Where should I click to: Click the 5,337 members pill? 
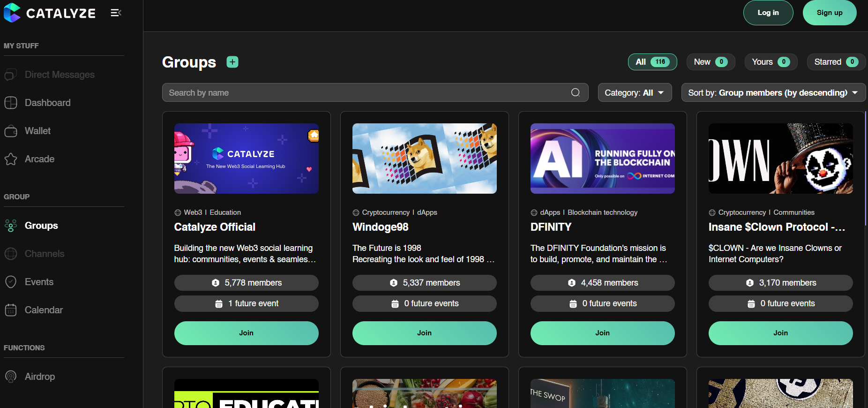click(425, 283)
